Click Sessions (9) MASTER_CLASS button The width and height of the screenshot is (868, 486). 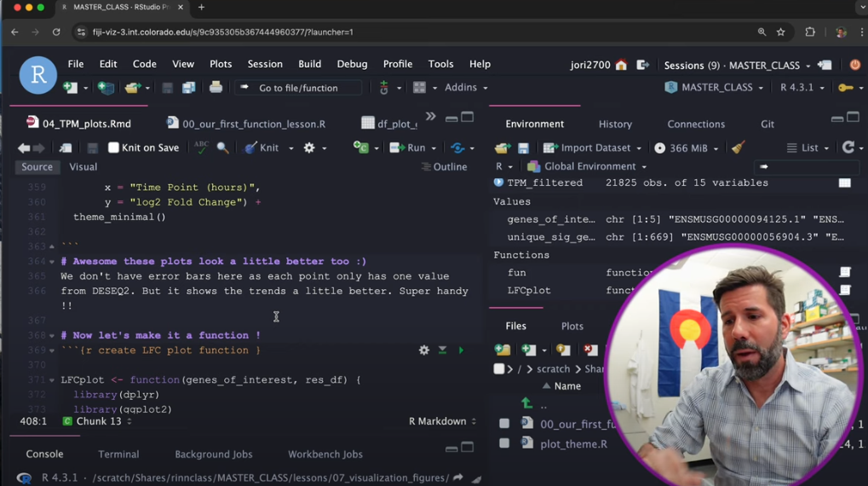click(x=737, y=66)
